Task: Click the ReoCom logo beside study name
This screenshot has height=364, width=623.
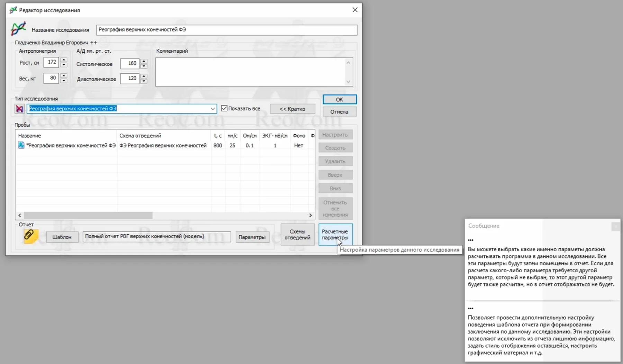Action: tap(18, 29)
